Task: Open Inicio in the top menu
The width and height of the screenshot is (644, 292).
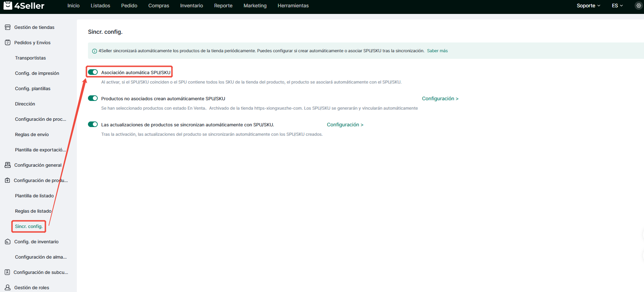Action: [x=73, y=6]
